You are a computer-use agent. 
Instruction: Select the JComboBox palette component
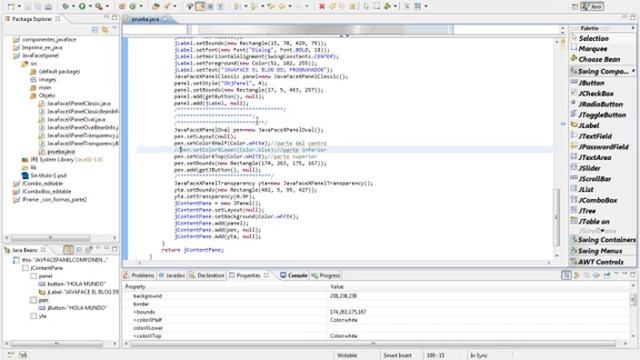pyautogui.click(x=598, y=200)
